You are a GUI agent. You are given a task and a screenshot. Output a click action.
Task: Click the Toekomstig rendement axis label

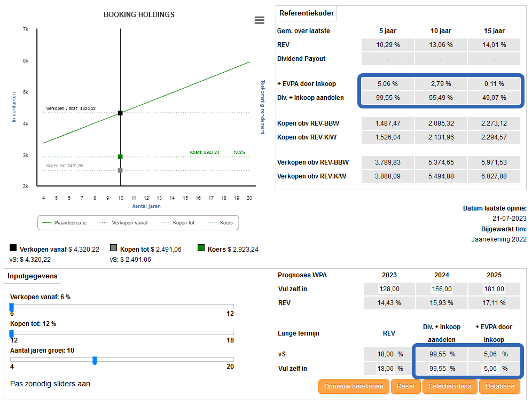(262, 107)
